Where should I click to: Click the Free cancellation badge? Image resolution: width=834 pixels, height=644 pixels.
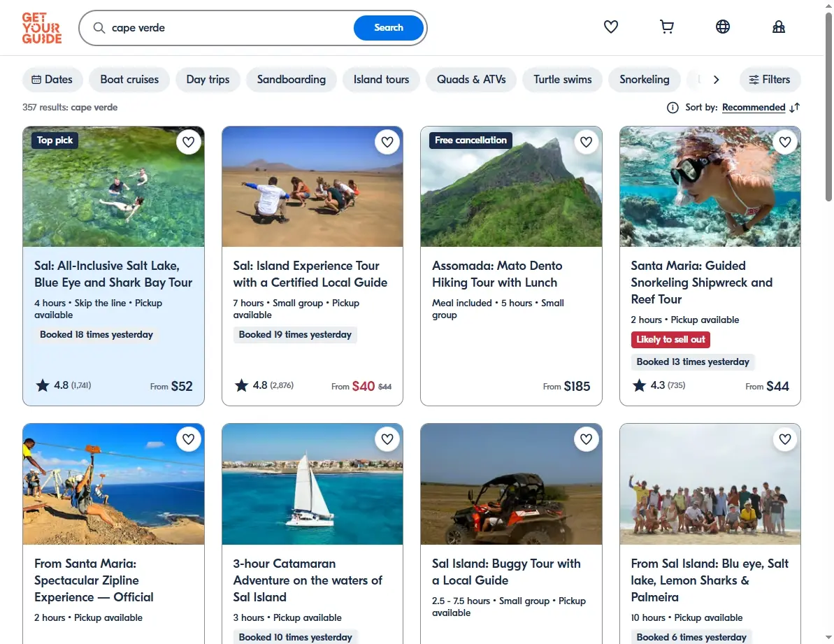(470, 141)
